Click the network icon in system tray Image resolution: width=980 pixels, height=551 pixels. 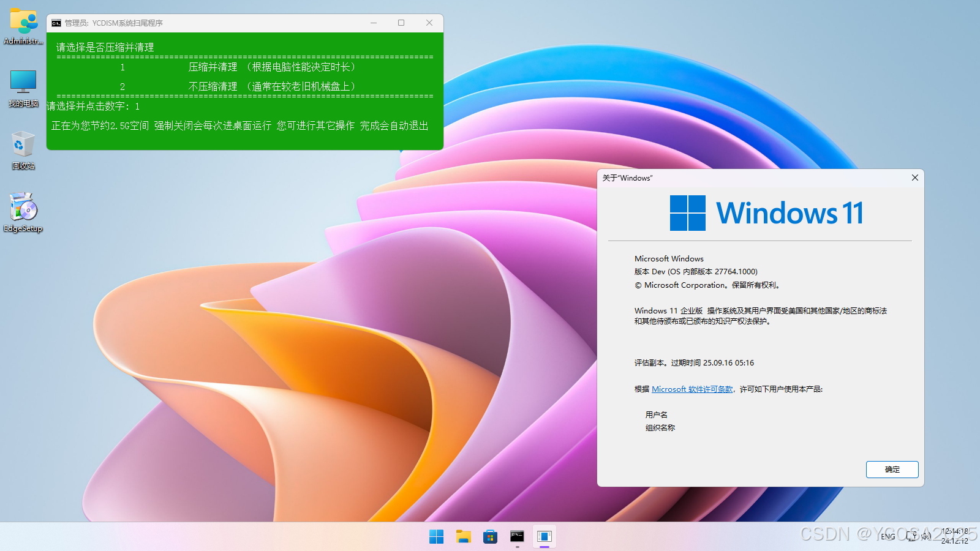coord(911,536)
